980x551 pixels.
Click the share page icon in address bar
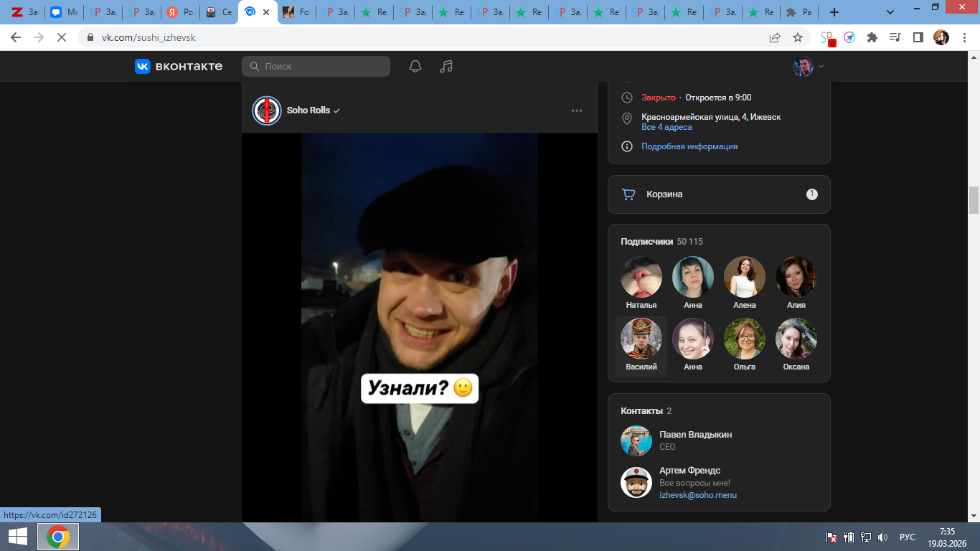point(775,37)
